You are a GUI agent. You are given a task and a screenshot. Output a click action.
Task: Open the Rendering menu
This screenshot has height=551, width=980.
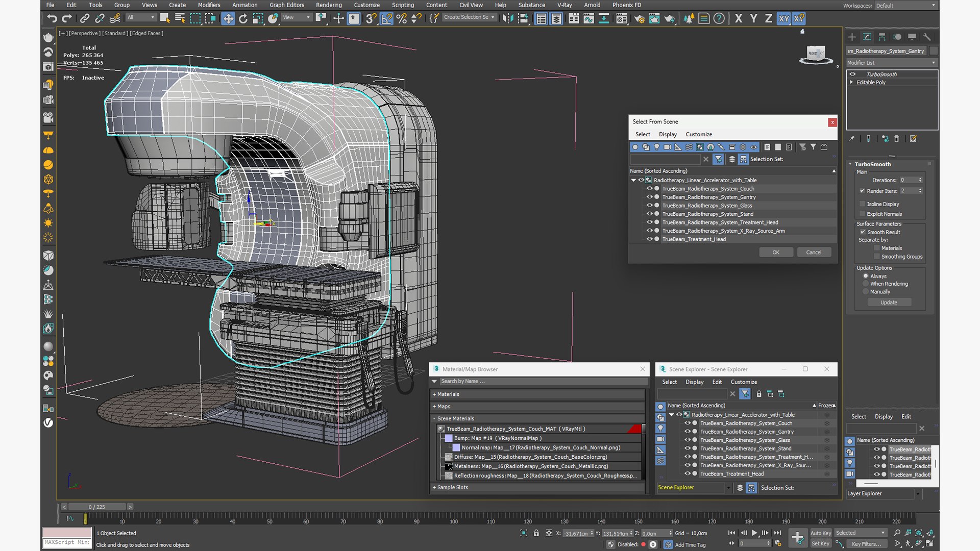click(329, 5)
